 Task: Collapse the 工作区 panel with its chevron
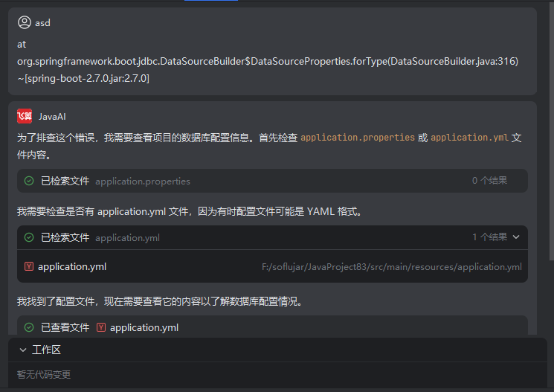[23, 350]
